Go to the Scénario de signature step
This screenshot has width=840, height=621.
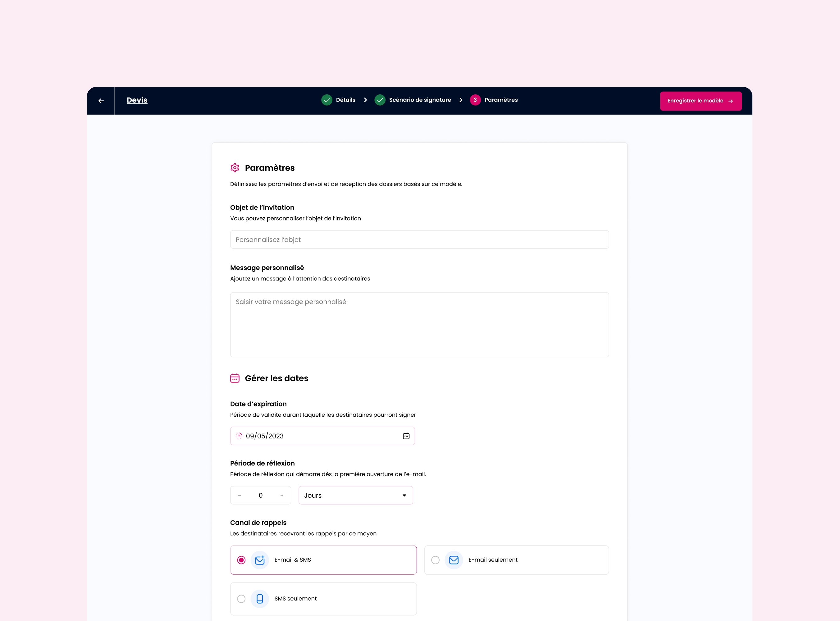point(420,100)
